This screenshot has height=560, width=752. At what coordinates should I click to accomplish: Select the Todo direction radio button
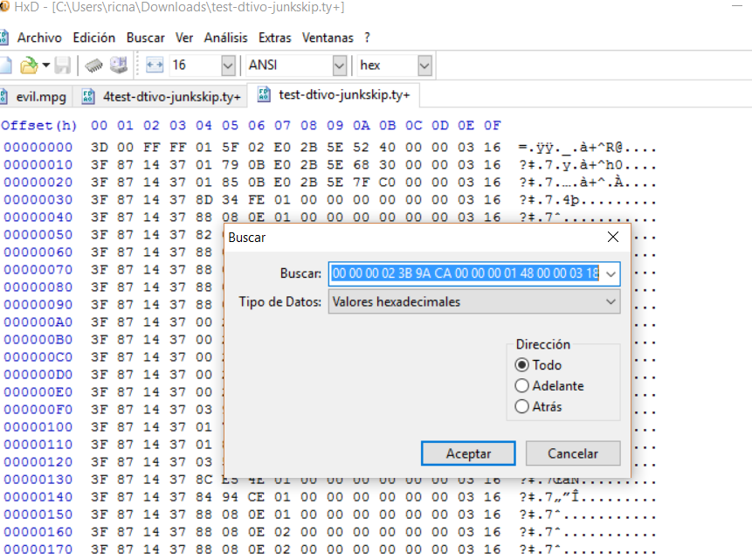coord(522,365)
